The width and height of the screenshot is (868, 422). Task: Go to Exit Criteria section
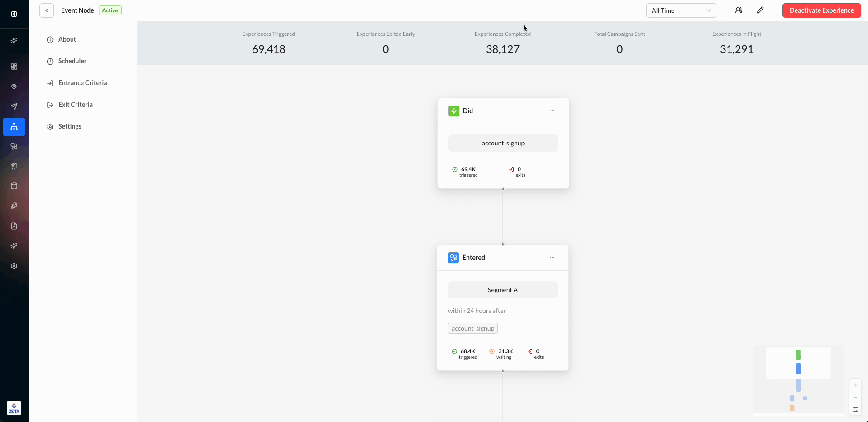75,105
